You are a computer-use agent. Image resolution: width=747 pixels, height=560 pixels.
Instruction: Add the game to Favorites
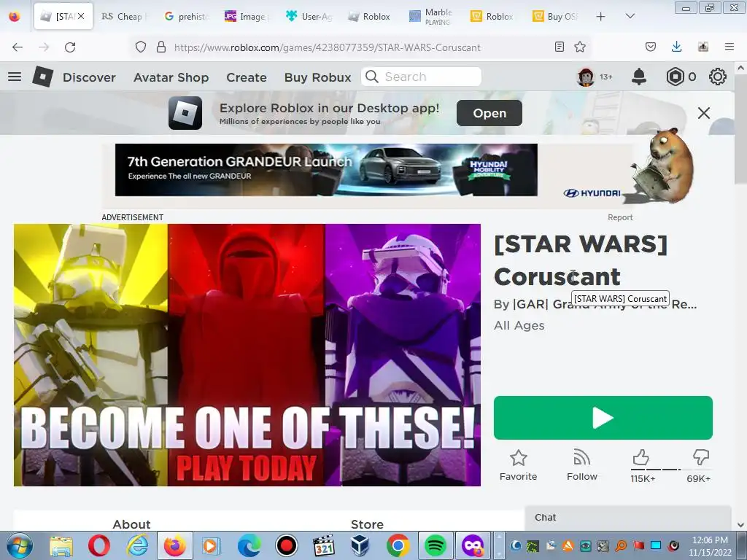519,465
